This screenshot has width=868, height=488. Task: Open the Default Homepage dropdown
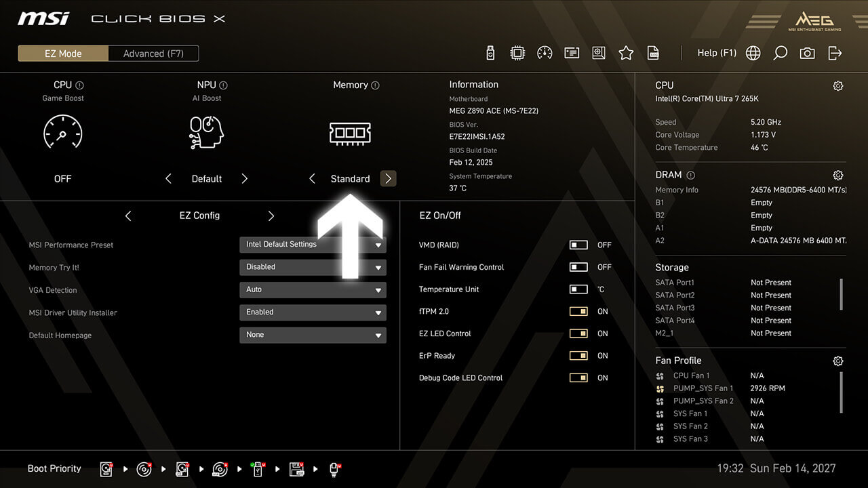tap(313, 335)
